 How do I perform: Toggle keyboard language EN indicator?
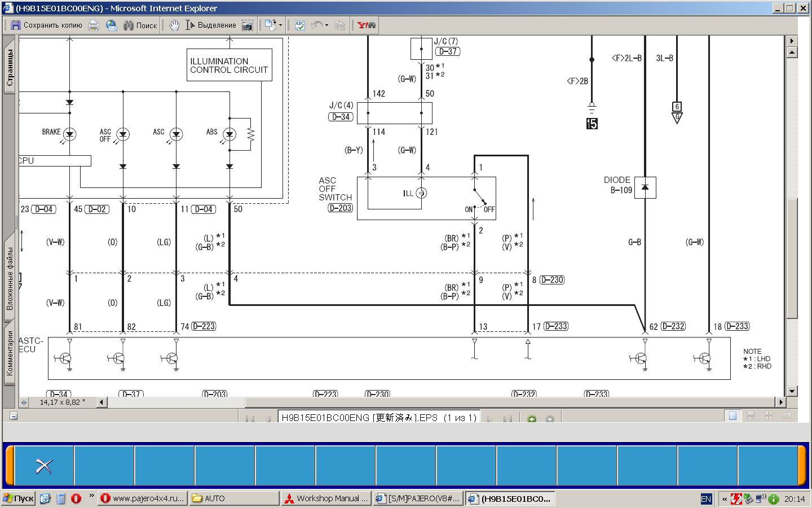706,498
